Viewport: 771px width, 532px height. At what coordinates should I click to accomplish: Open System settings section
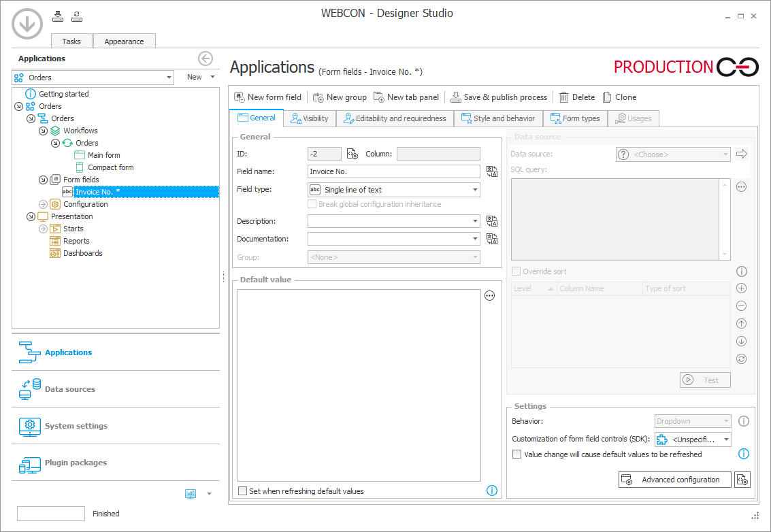tap(116, 426)
